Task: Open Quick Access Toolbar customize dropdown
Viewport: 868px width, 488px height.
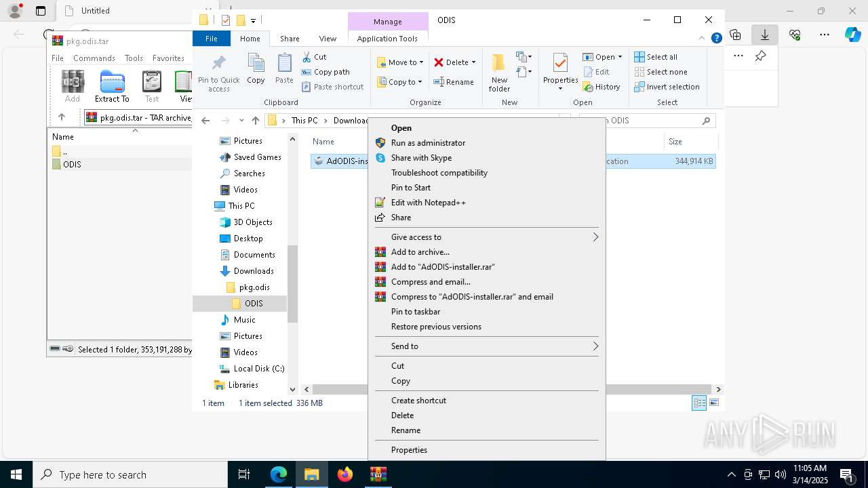Action: [x=253, y=20]
